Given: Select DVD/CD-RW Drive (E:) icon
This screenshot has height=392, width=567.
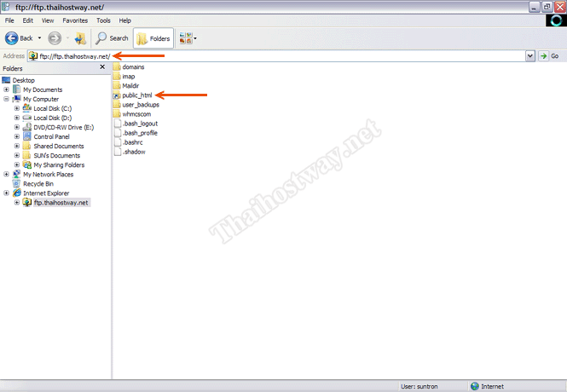Looking at the screenshot, I should 27,127.
